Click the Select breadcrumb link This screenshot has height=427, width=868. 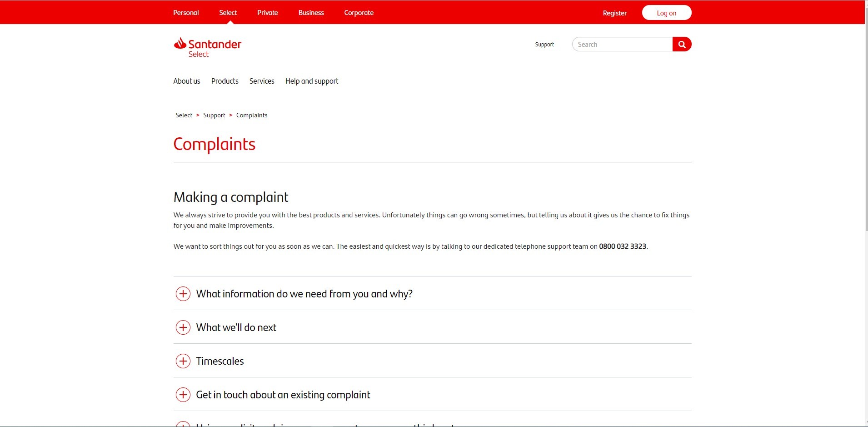pyautogui.click(x=184, y=115)
